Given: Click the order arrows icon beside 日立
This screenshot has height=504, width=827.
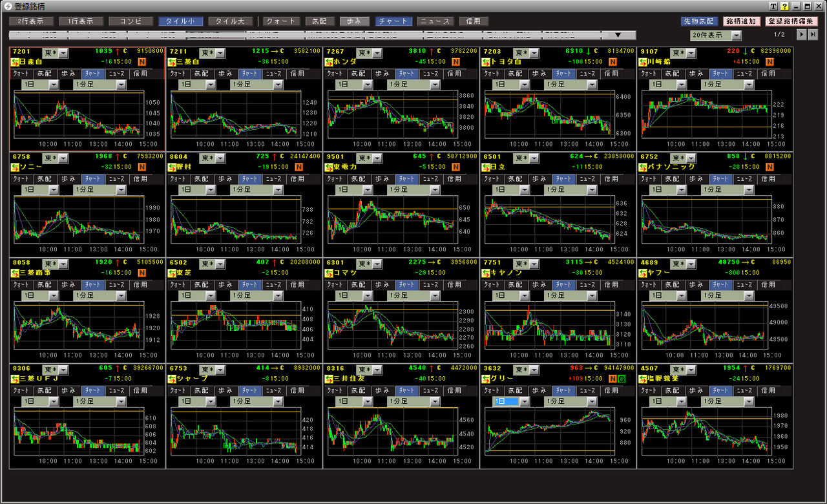Looking at the screenshot, I should point(487,167).
